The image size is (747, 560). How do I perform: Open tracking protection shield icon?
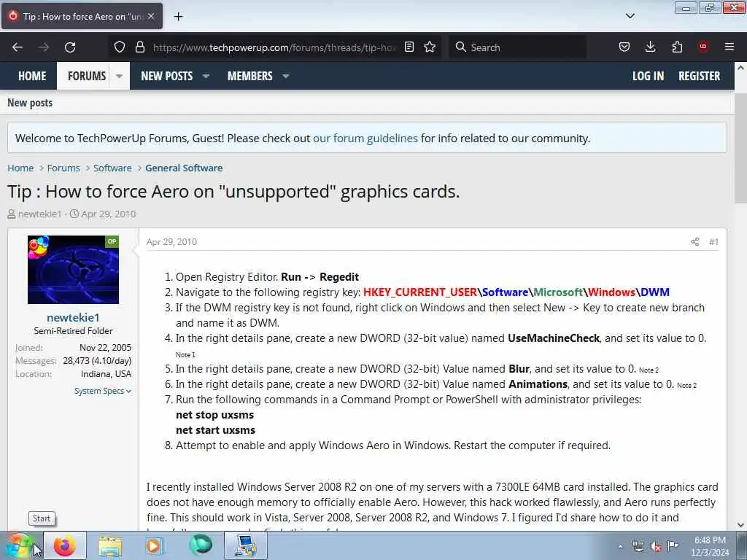tap(120, 47)
